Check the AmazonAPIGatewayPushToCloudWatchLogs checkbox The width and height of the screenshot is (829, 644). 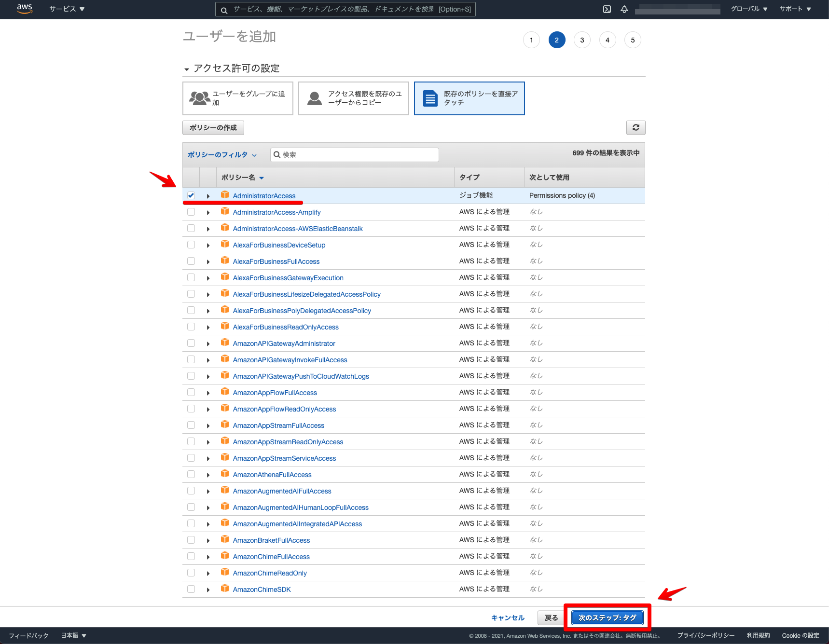(191, 376)
